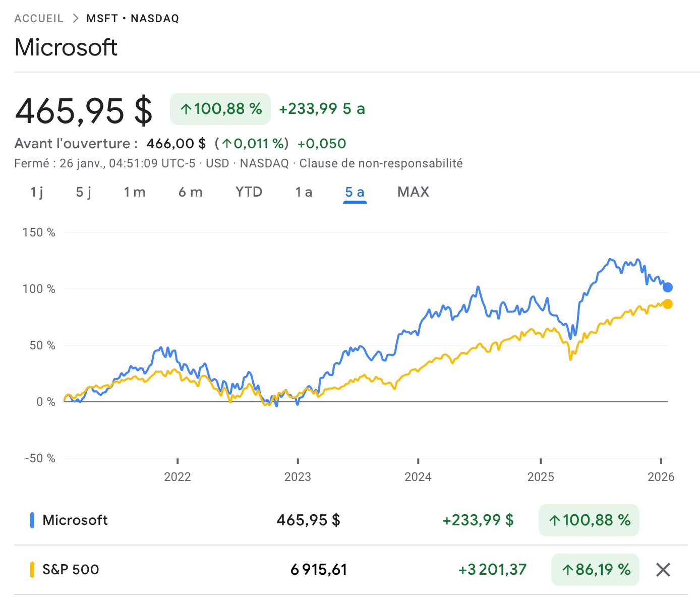The width and height of the screenshot is (700, 607).
Task: Click the yellow S&P 500 endpoint dot
Action: 667,304
